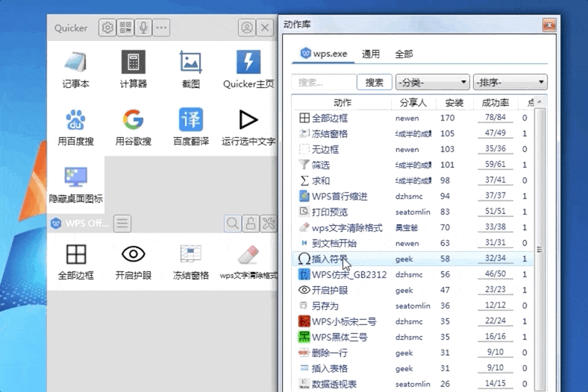Select the WPS首行缩进 row
The image size is (588, 392).
(x=413, y=196)
